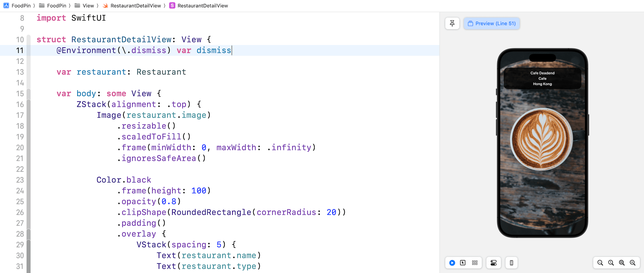Click line number 16 in the gutter
644x273 pixels.
coord(20,105)
